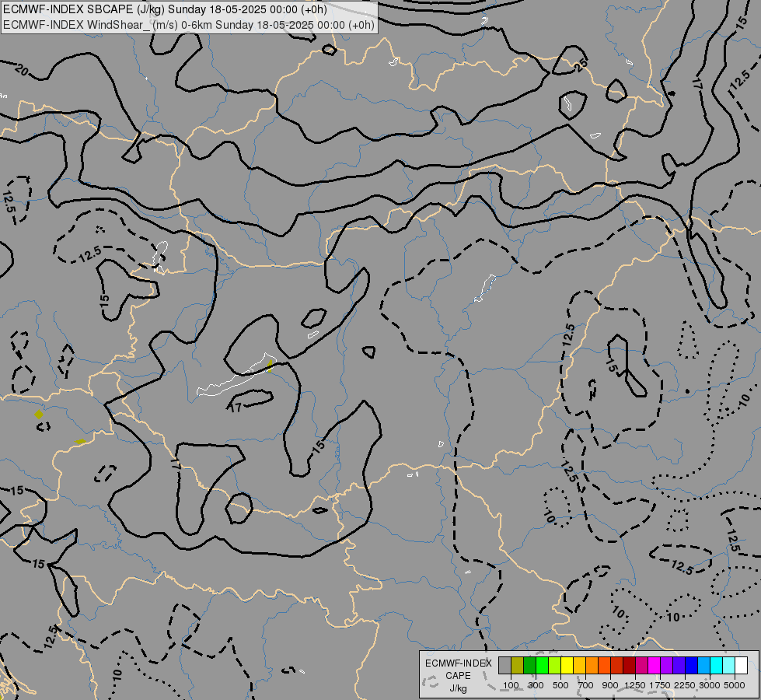Click the 20 wind shear contour label
The image size is (761, 700).
(x=21, y=70)
